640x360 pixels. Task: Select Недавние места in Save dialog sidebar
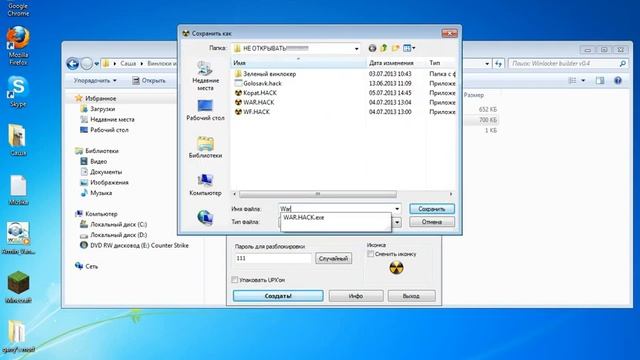[x=205, y=76]
